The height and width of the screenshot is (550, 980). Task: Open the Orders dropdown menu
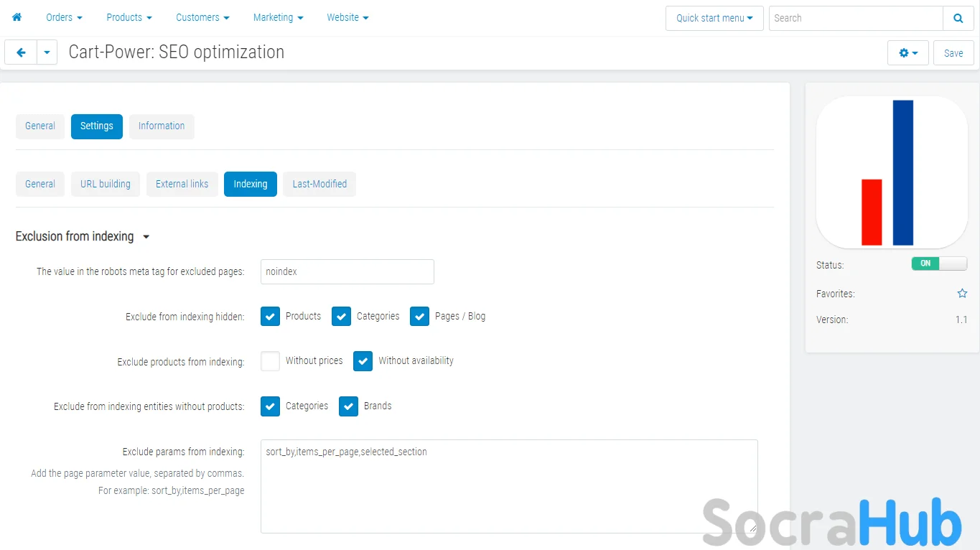[x=64, y=17]
